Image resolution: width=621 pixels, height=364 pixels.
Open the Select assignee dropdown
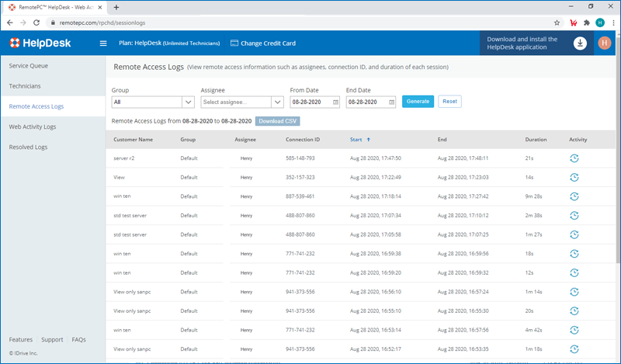coord(277,102)
